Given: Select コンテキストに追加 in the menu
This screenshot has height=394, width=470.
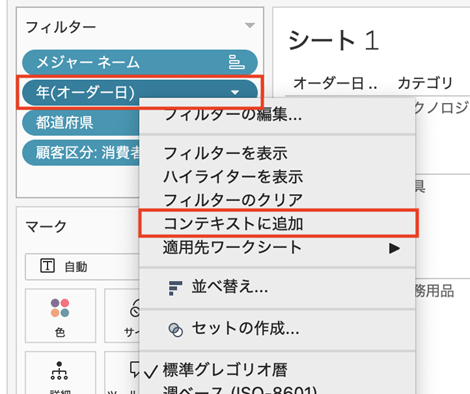Looking at the screenshot, I should coord(278,223).
